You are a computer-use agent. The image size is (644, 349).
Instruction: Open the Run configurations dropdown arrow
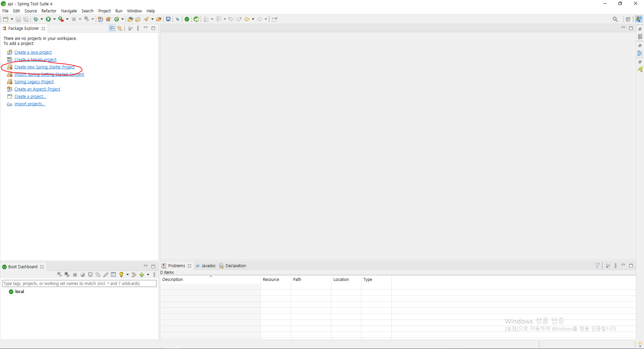(54, 19)
